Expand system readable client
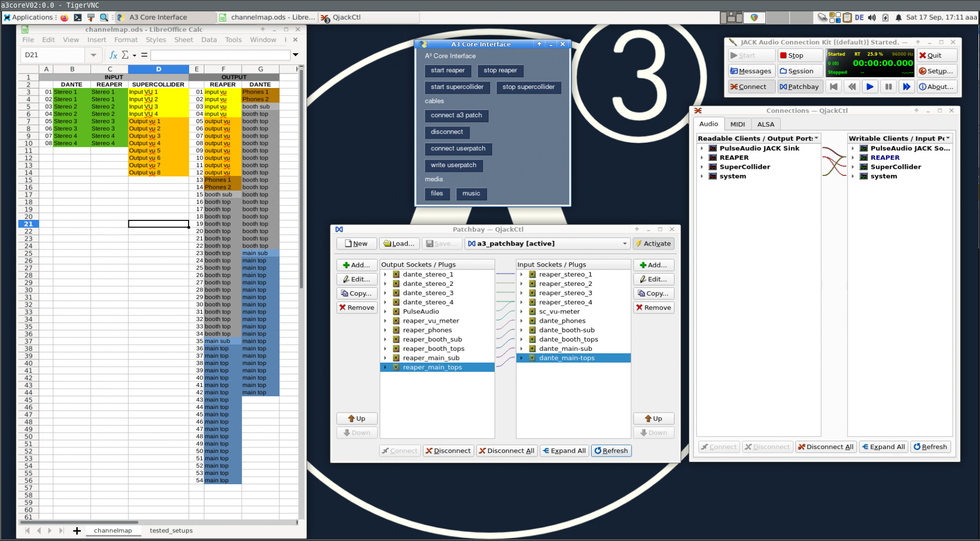Viewport: 980px width, 541px height. [x=702, y=176]
